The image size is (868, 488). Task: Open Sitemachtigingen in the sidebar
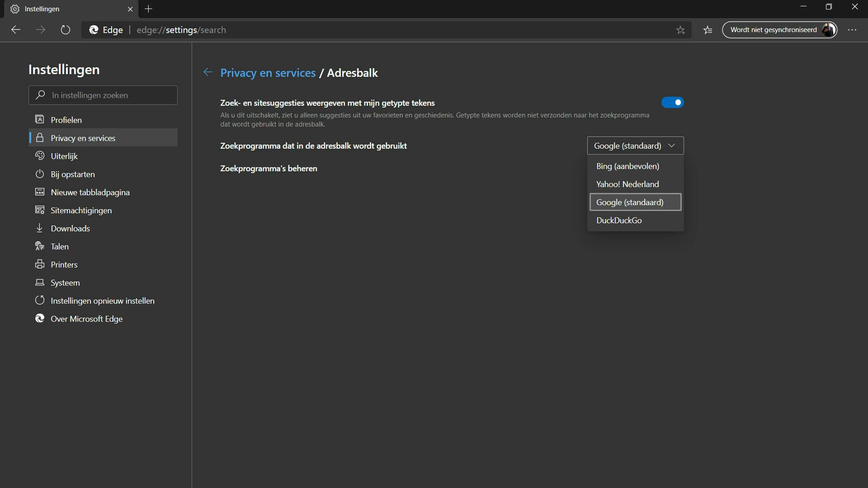pos(81,210)
